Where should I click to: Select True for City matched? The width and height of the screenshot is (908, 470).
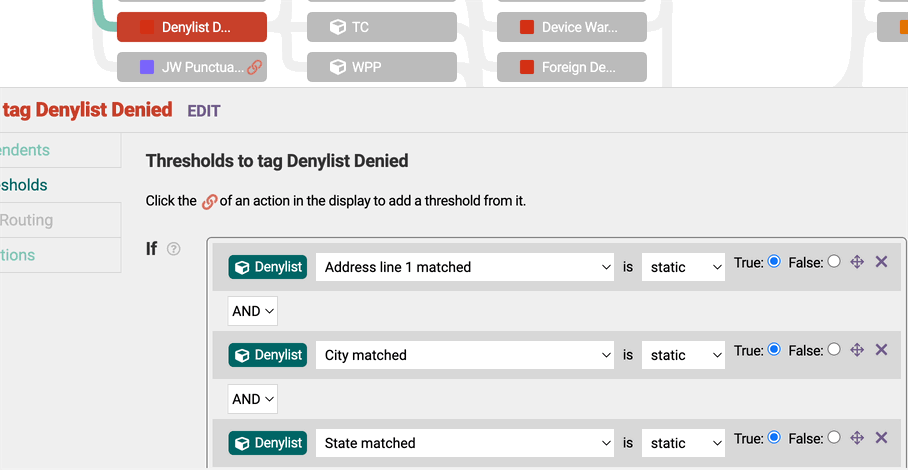click(x=774, y=350)
